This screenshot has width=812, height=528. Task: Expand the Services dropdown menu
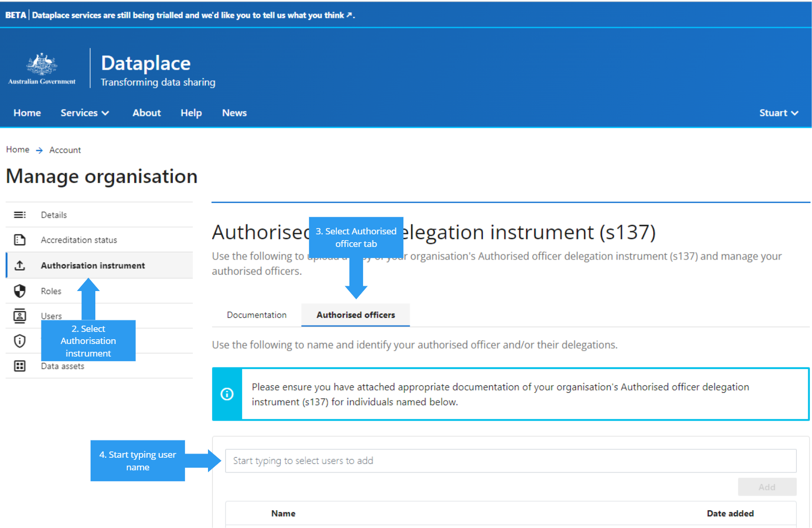point(85,113)
